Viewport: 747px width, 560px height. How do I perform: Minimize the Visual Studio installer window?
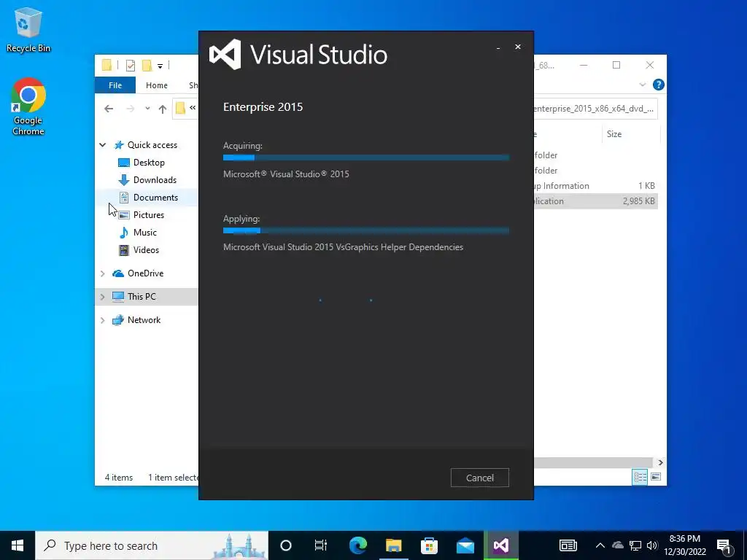[x=498, y=47]
